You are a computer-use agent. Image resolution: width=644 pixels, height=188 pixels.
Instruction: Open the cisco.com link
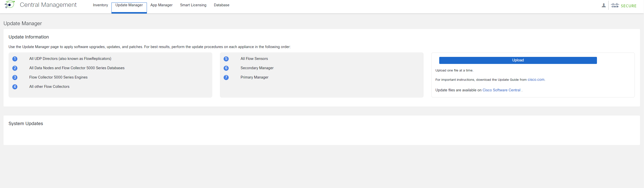536,80
